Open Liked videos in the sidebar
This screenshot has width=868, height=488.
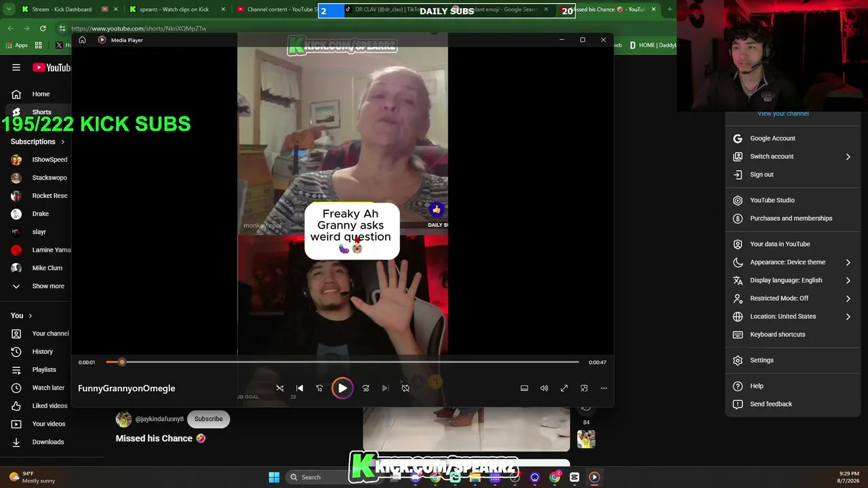pos(41,406)
